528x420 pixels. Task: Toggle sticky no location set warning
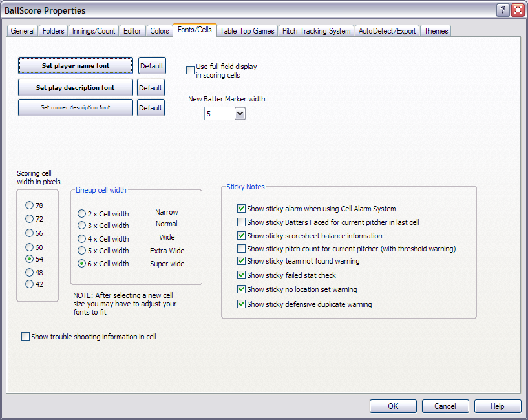coord(241,289)
